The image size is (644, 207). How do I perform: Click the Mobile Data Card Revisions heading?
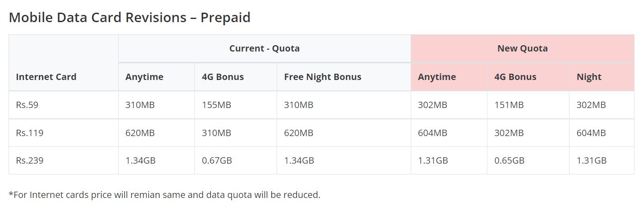tap(130, 18)
